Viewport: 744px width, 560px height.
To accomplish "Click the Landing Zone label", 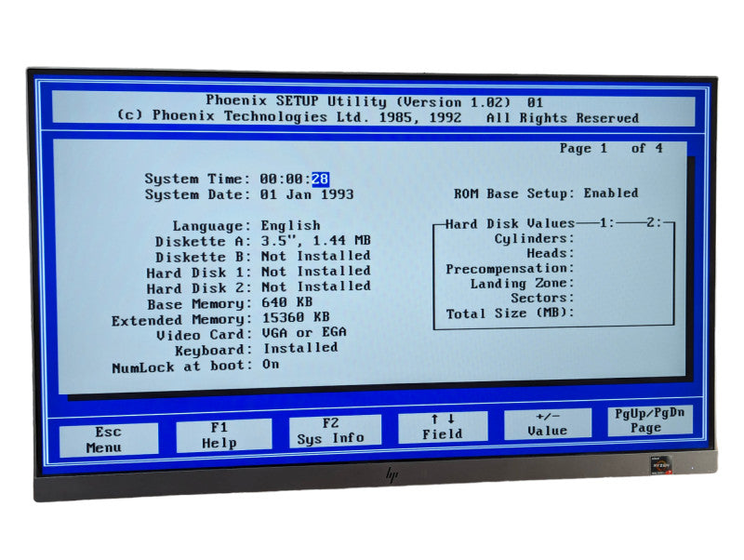I will 522,284.
